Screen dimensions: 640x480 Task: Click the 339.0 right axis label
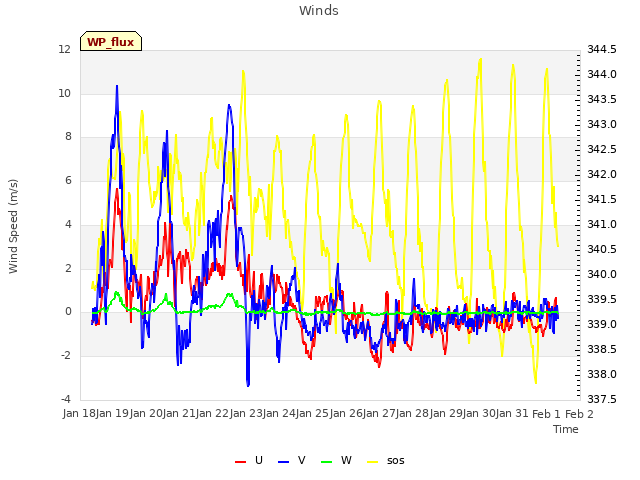[602, 324]
